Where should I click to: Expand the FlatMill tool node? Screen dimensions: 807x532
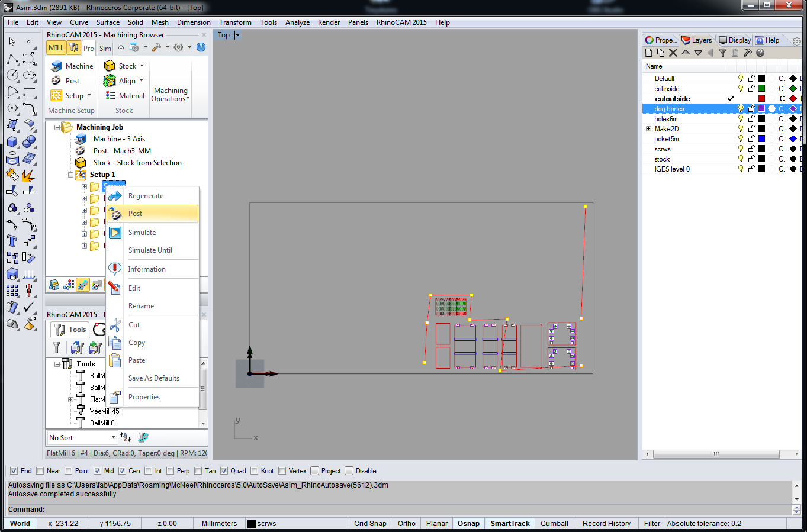pyautogui.click(x=70, y=399)
